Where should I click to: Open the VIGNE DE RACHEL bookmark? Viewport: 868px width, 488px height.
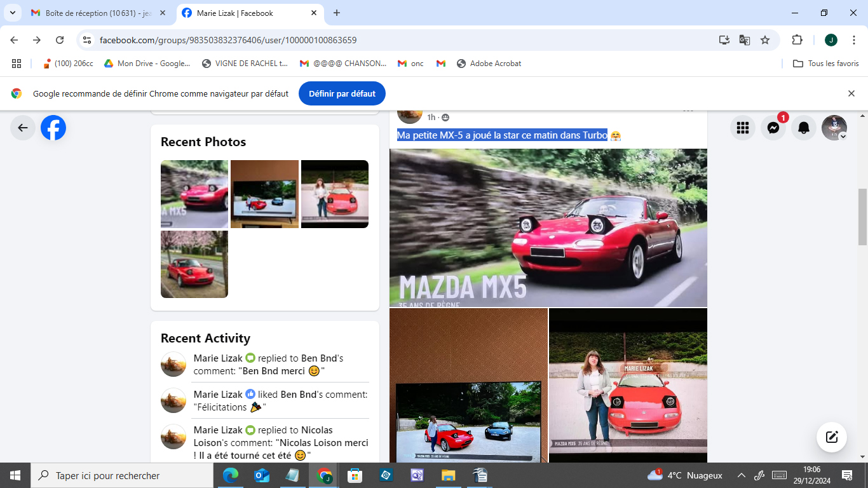click(x=245, y=64)
